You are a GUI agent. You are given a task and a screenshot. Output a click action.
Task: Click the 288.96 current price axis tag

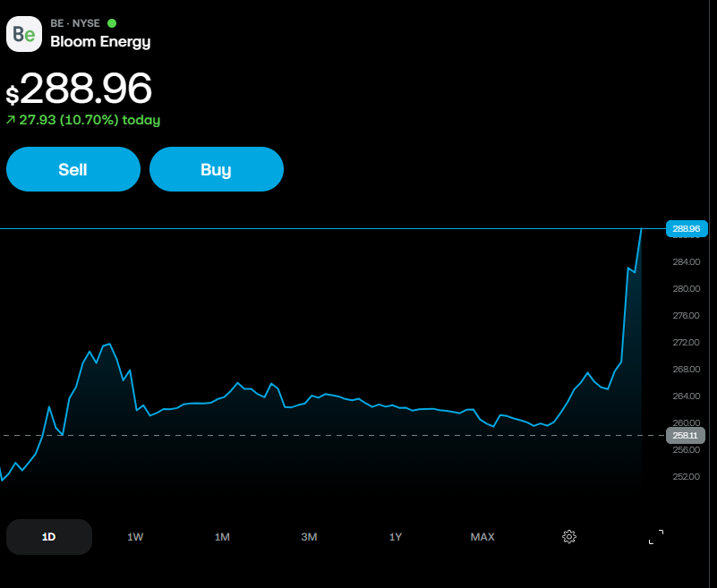tap(687, 228)
